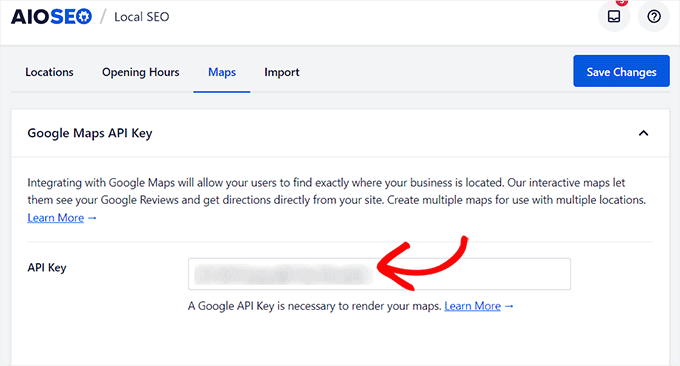Viewport: 680px width, 366px height.
Task: Click the Local SEO breadcrumb text
Action: coord(141,17)
